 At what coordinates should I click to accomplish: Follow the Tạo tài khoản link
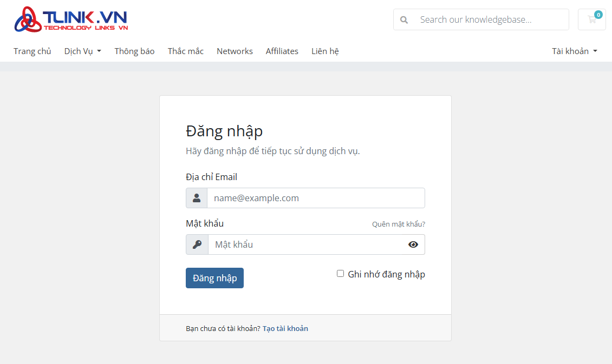click(x=285, y=328)
